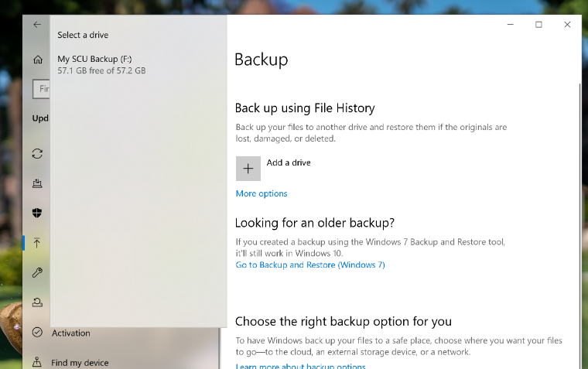Viewport: 588px width, 369px height.
Task: Open Windows Update sync icon
Action: [x=37, y=154]
